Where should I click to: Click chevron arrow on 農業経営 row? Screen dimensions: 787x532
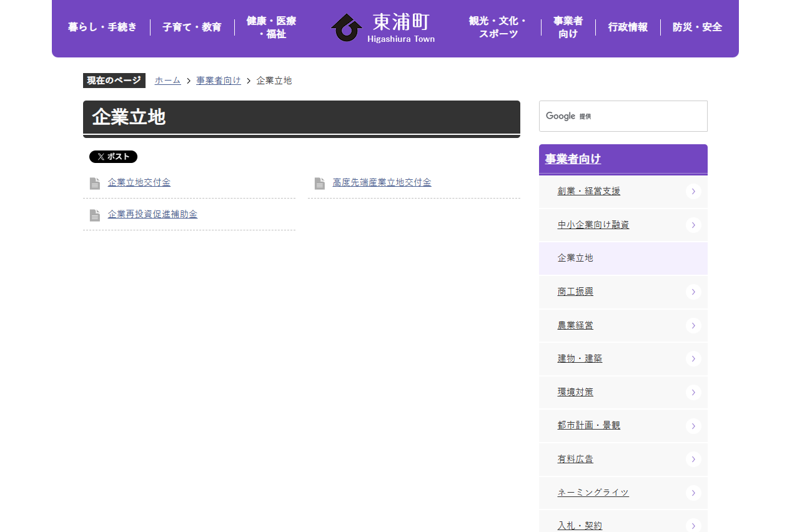click(693, 326)
